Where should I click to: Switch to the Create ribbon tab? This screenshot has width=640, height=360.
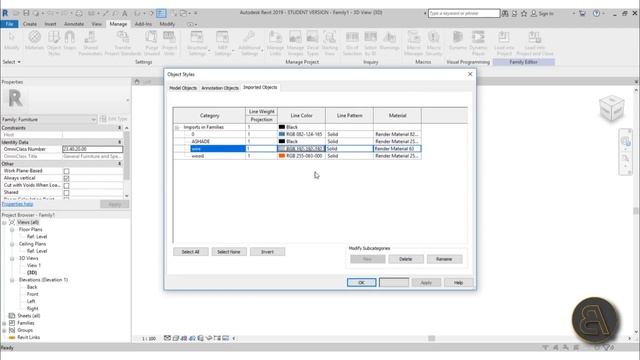coord(29,24)
